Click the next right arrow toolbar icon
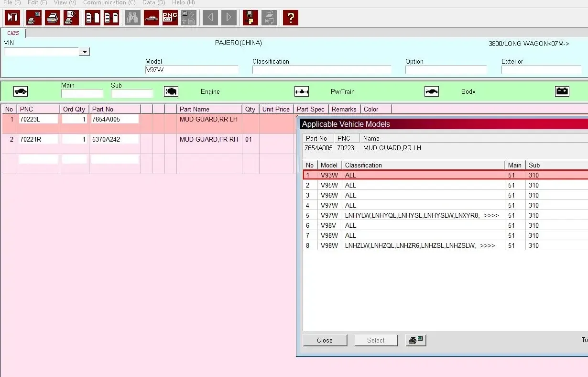Screen dimensions: 588x377 click(x=229, y=18)
